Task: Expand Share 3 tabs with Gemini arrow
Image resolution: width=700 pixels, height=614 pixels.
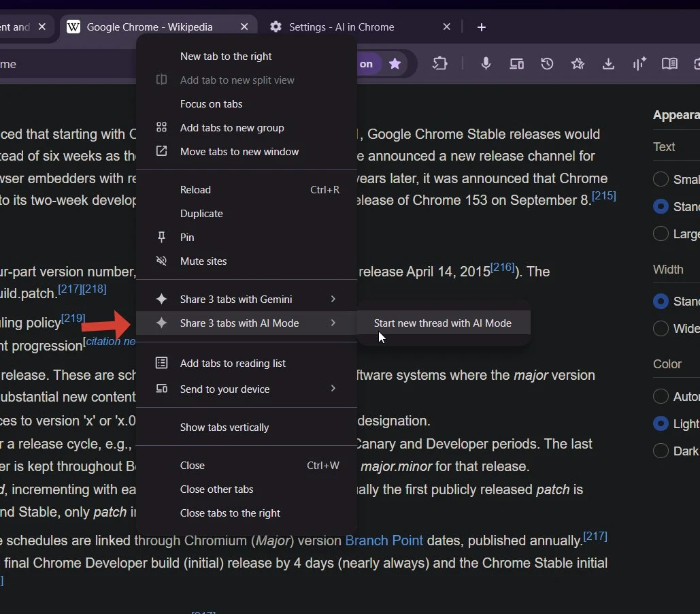Action: click(333, 299)
